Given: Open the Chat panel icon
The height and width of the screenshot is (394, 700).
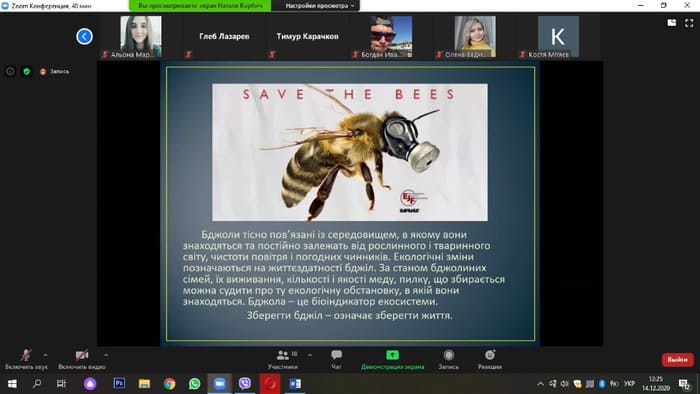Looking at the screenshot, I should click(x=337, y=355).
